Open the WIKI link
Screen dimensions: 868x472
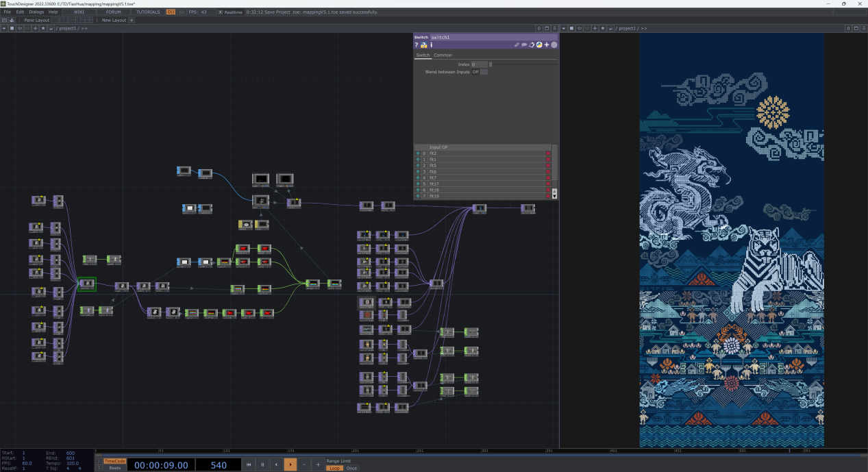(79, 12)
